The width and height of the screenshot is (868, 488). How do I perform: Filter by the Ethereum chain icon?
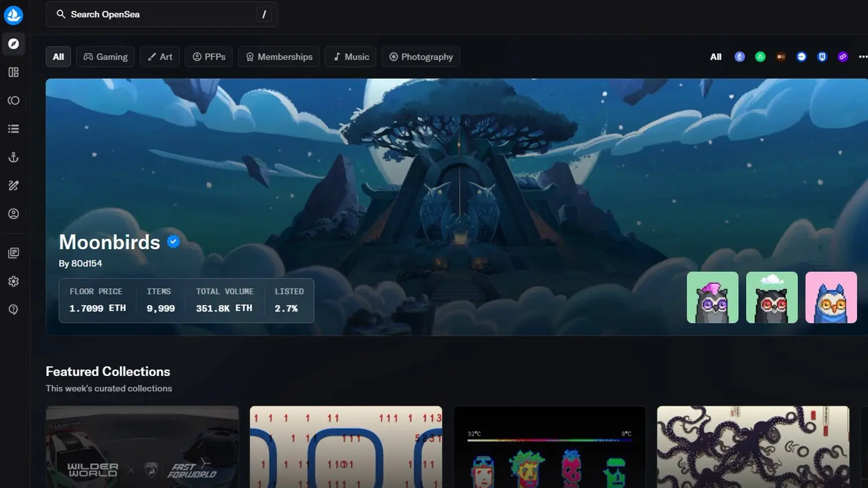pos(740,57)
